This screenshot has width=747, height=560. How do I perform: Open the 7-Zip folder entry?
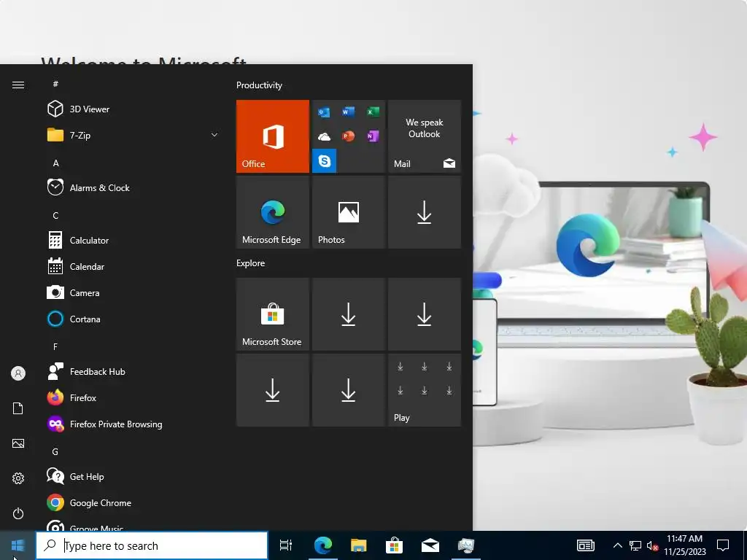pos(133,135)
